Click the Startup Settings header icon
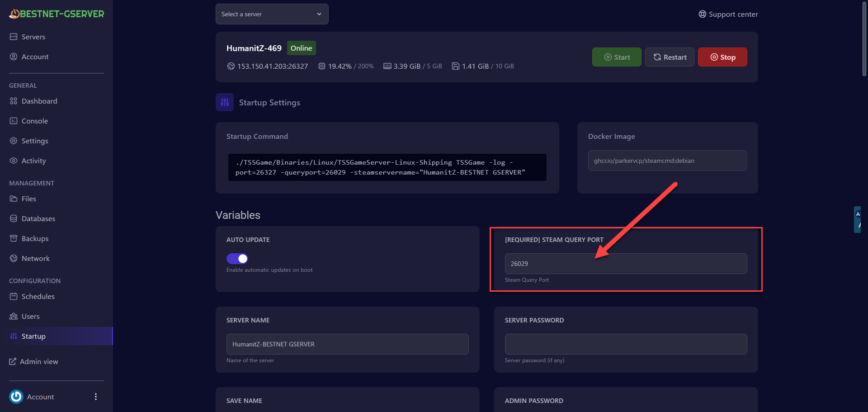The width and height of the screenshot is (868, 412). 225,102
